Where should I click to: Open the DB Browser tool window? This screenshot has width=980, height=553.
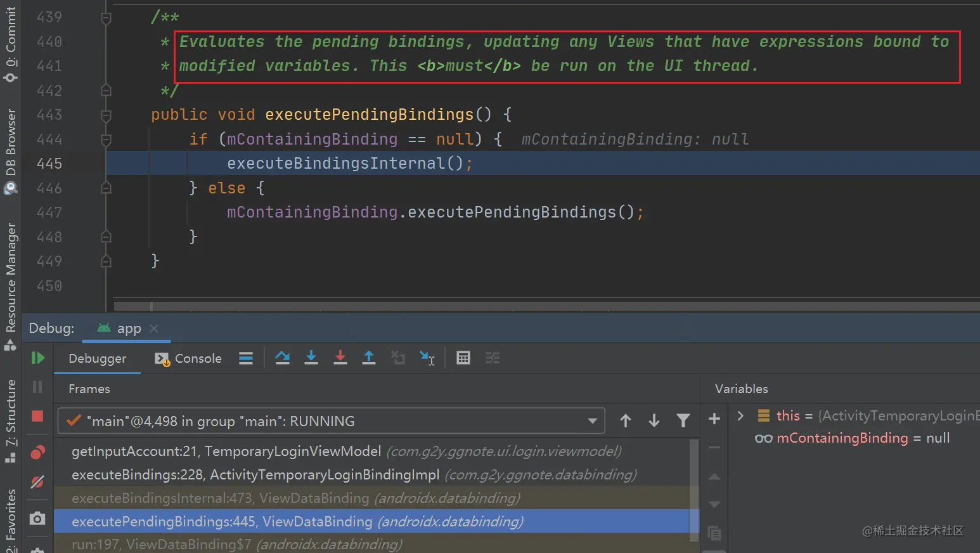click(x=11, y=151)
